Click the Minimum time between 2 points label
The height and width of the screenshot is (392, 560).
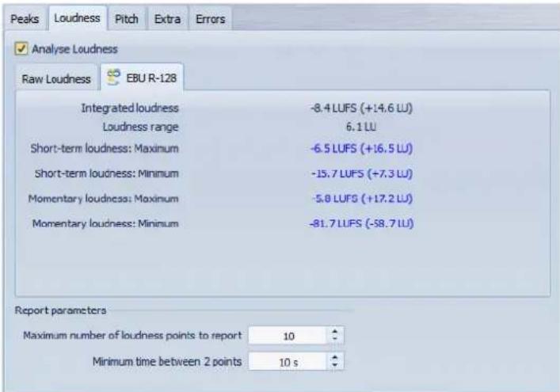click(167, 362)
